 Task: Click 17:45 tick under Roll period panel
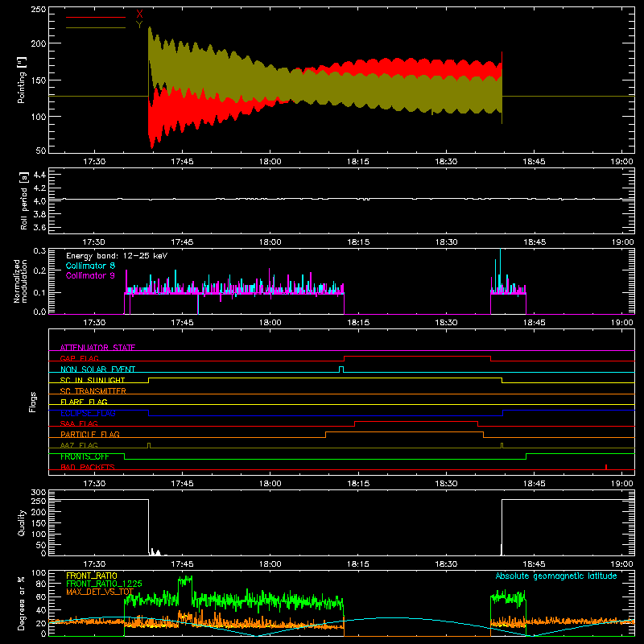coord(183,242)
